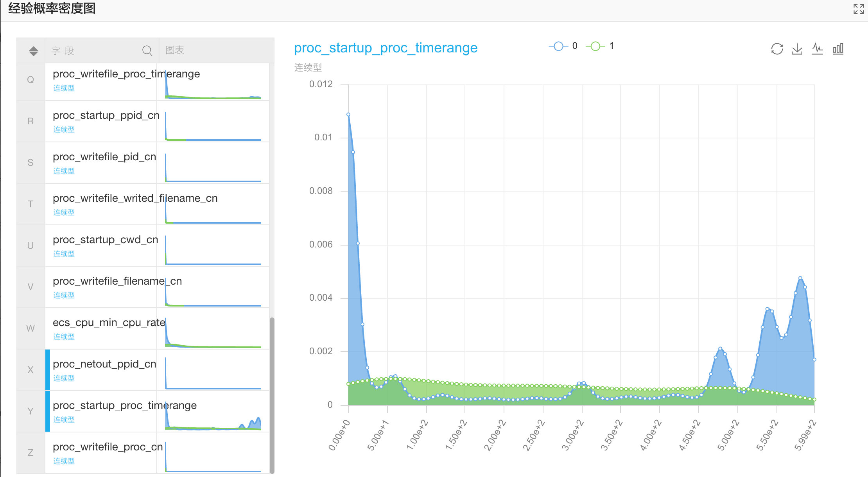Click row letter Z cell

tap(30, 453)
